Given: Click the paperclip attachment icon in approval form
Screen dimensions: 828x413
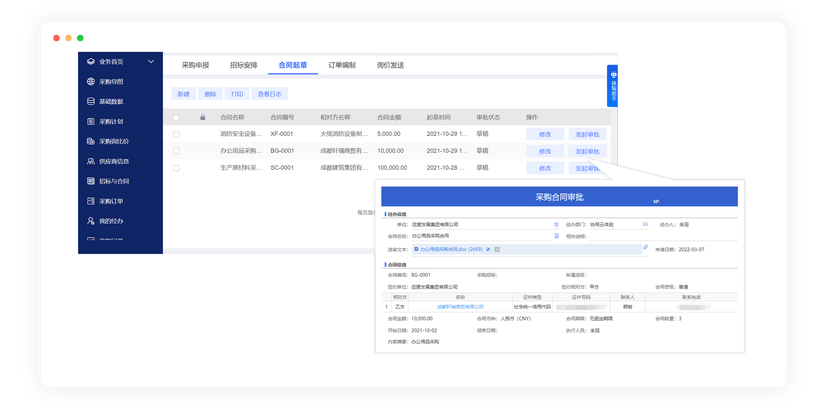Looking at the screenshot, I should pos(645,247).
